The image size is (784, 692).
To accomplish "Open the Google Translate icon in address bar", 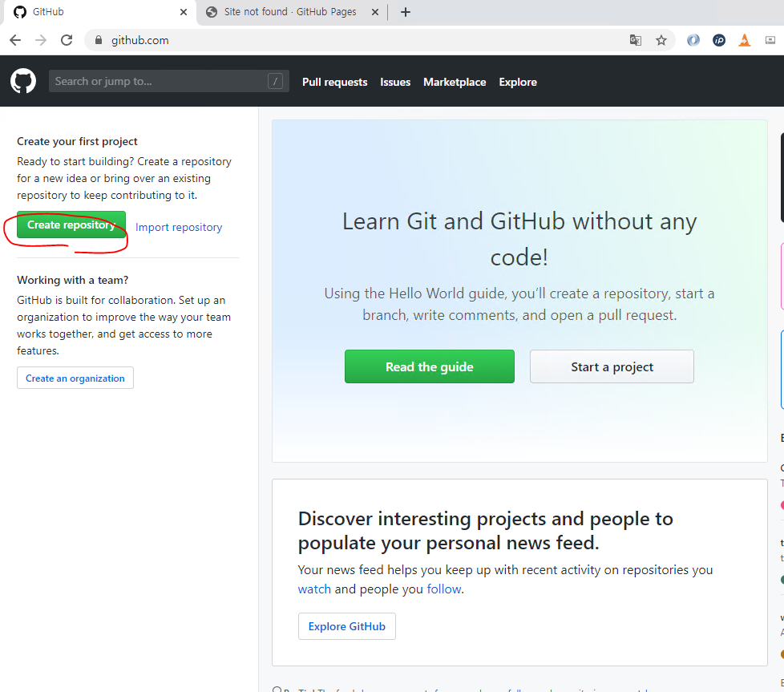I will [x=636, y=40].
